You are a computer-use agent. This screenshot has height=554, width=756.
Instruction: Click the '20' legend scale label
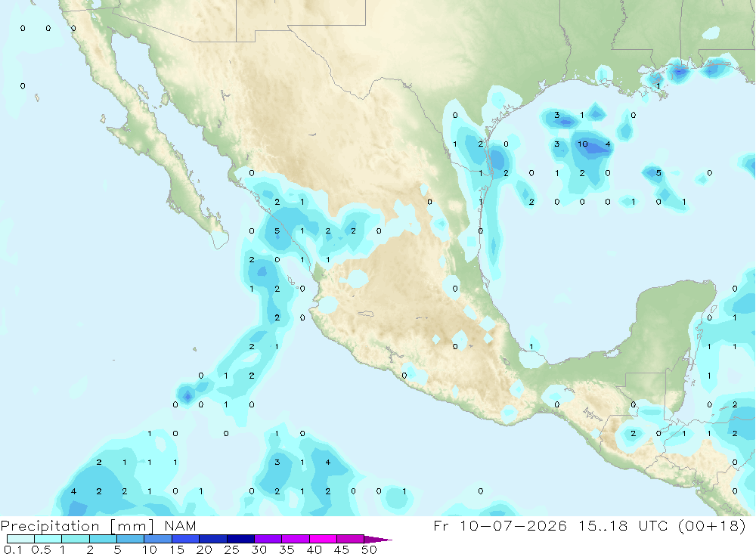(204, 549)
